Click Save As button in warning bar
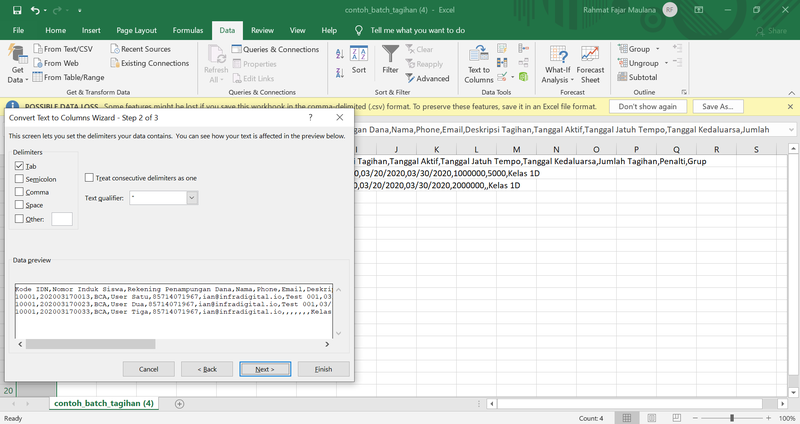Image resolution: width=800 pixels, height=424 pixels. 717,107
